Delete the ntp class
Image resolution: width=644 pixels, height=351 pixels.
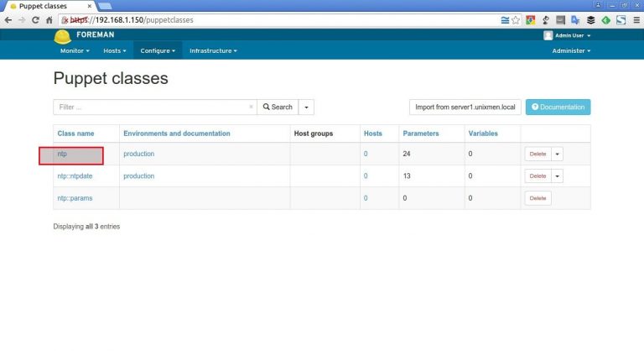pos(538,154)
